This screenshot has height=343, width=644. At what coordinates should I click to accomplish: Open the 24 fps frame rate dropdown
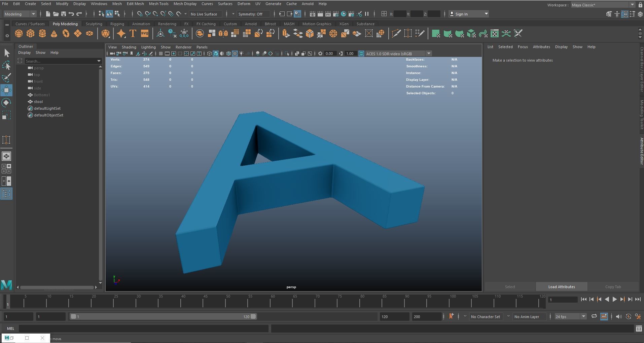pyautogui.click(x=570, y=316)
